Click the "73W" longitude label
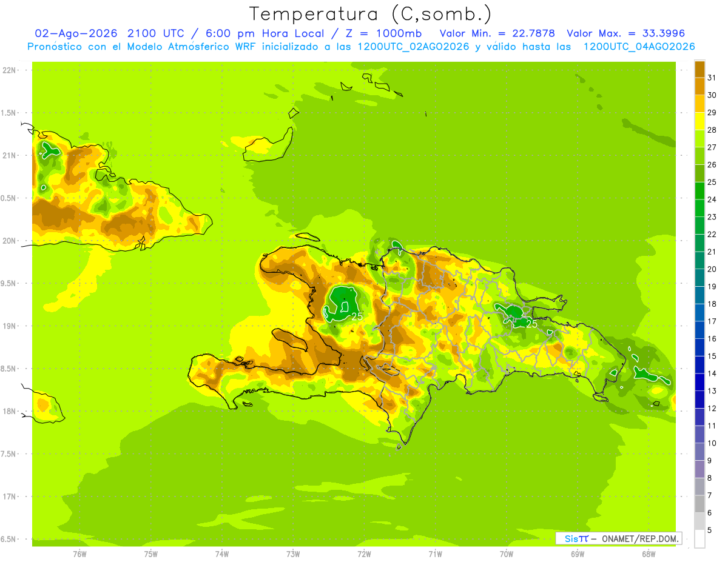728x562 pixels. pyautogui.click(x=293, y=554)
